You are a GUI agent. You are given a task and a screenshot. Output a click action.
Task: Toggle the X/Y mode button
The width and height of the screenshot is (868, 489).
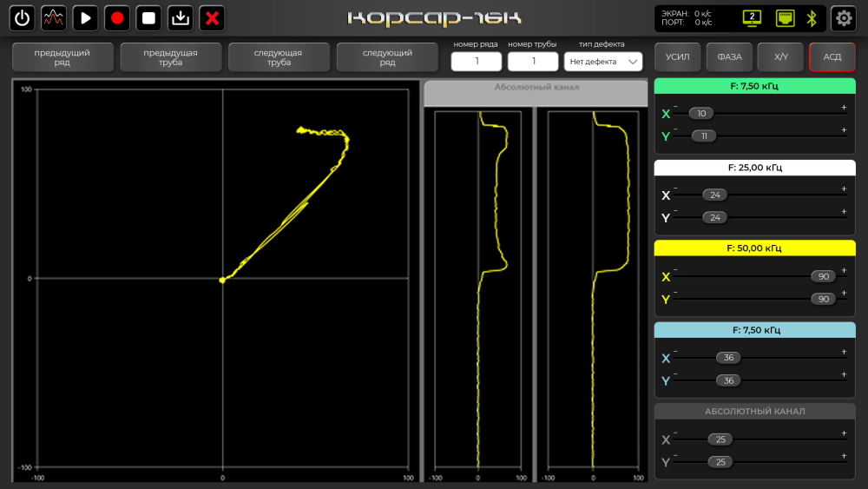(780, 57)
